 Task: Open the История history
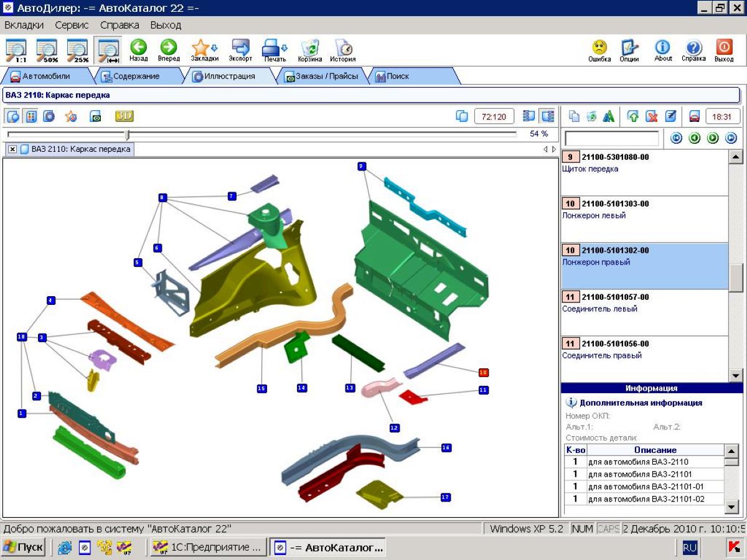coord(343,50)
